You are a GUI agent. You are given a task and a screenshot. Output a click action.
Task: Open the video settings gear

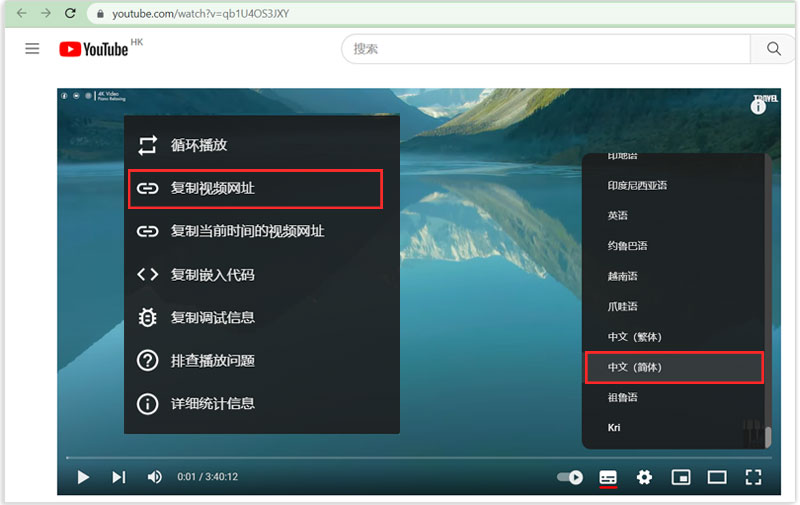(644, 477)
